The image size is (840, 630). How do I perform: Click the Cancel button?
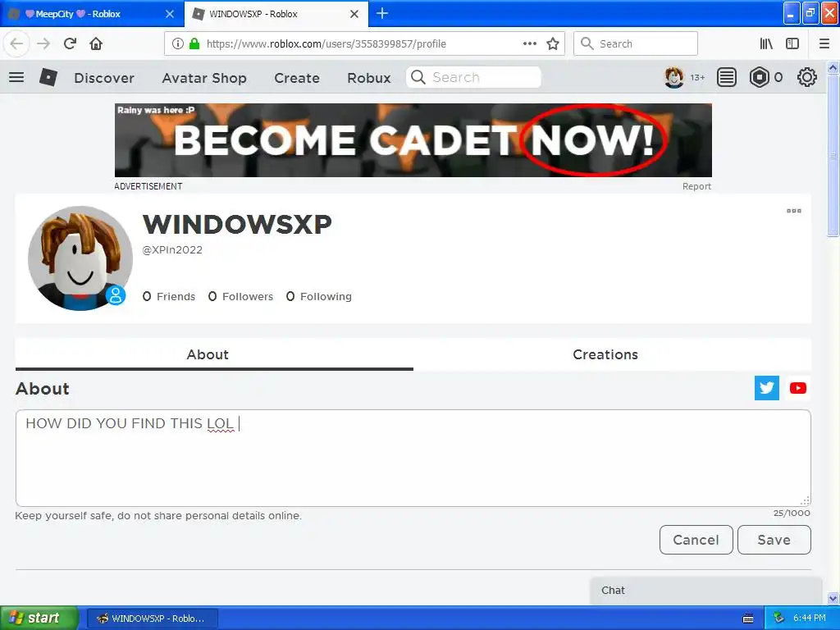click(x=696, y=540)
